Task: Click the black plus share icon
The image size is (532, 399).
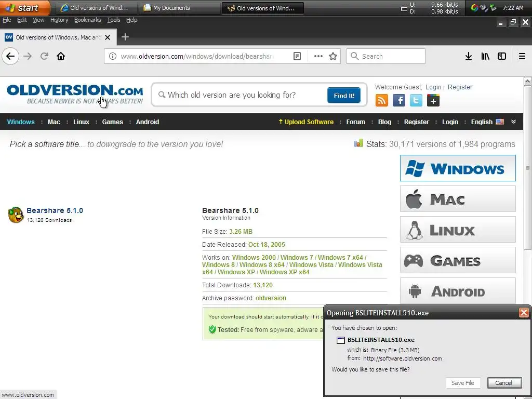Action: [x=433, y=100]
